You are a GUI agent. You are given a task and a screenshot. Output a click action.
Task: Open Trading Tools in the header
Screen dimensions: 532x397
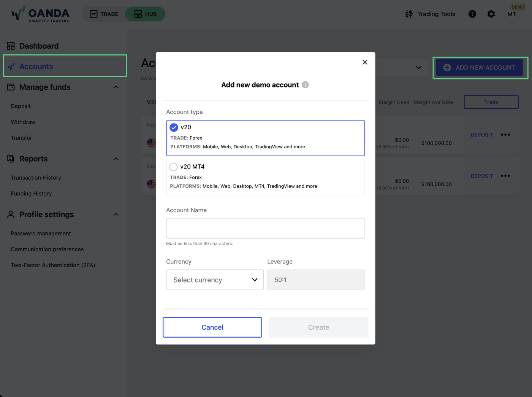tap(430, 14)
